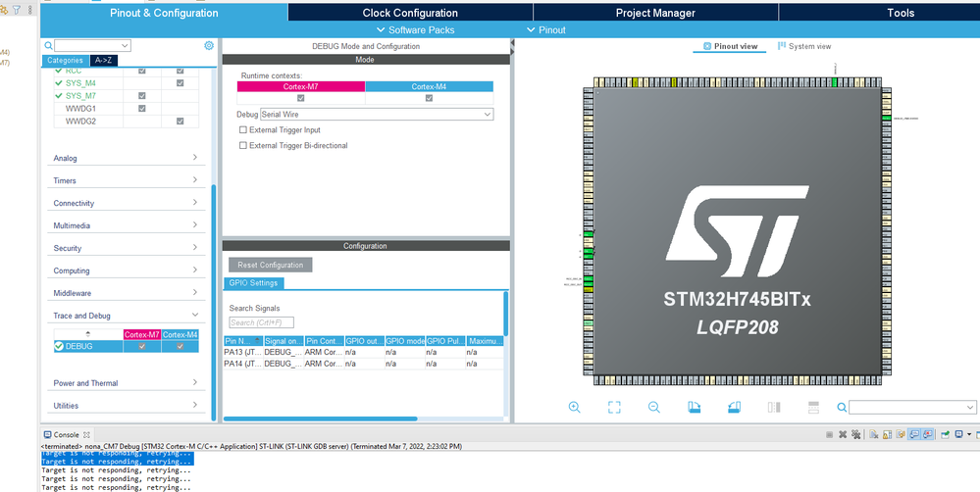Flip the pinout horizontally using the split-columns icon
This screenshot has height=492, width=980.
(x=774, y=407)
